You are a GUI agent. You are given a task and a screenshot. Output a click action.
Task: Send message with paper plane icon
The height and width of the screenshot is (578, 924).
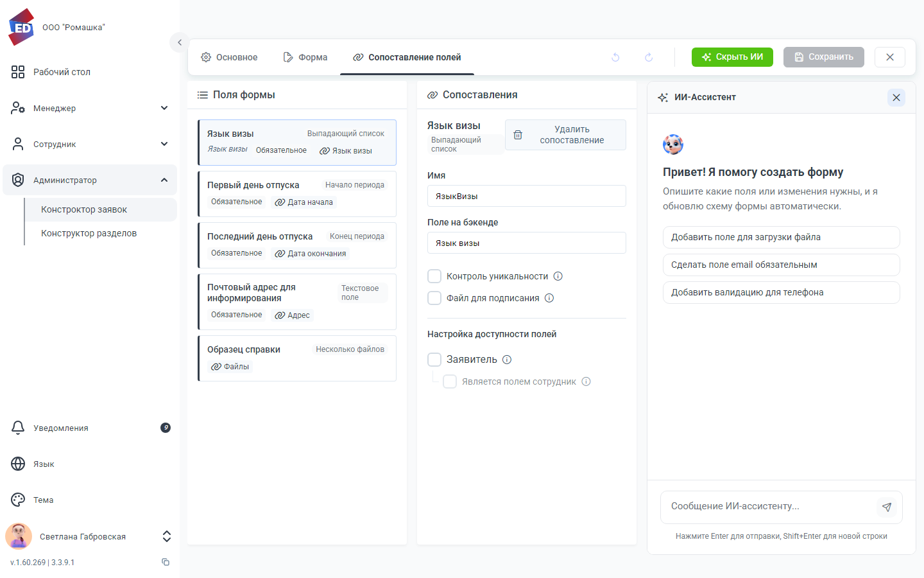[x=887, y=507]
